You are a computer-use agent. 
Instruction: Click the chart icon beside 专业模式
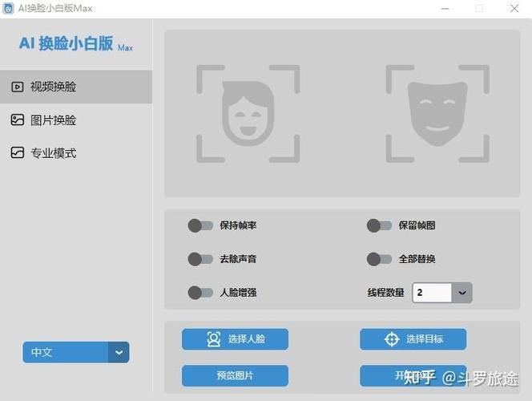[x=17, y=152]
